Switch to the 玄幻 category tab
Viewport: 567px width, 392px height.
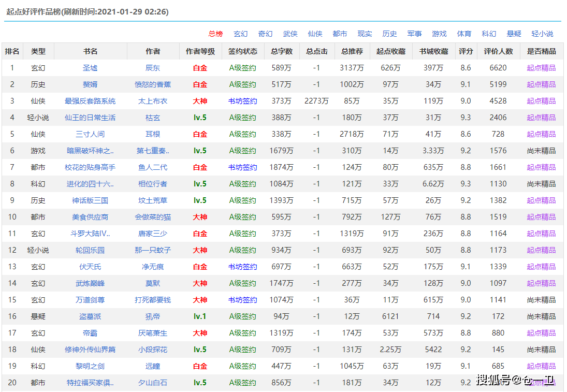click(x=240, y=34)
